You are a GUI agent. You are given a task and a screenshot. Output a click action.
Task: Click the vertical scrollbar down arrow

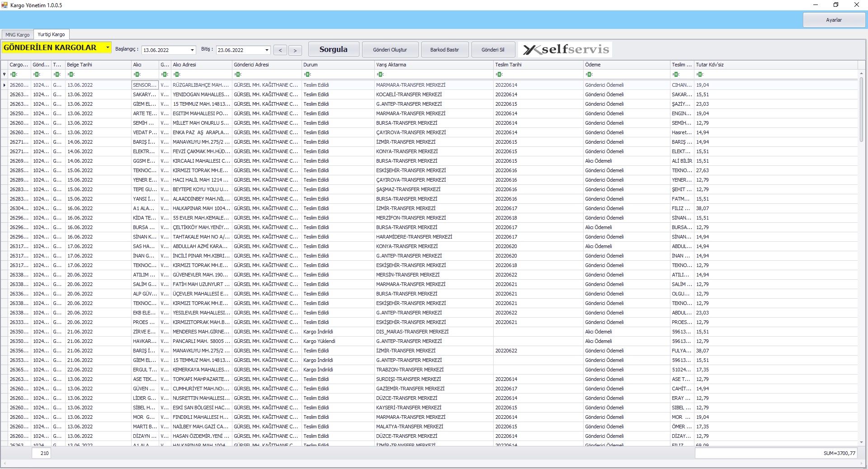[861, 442]
